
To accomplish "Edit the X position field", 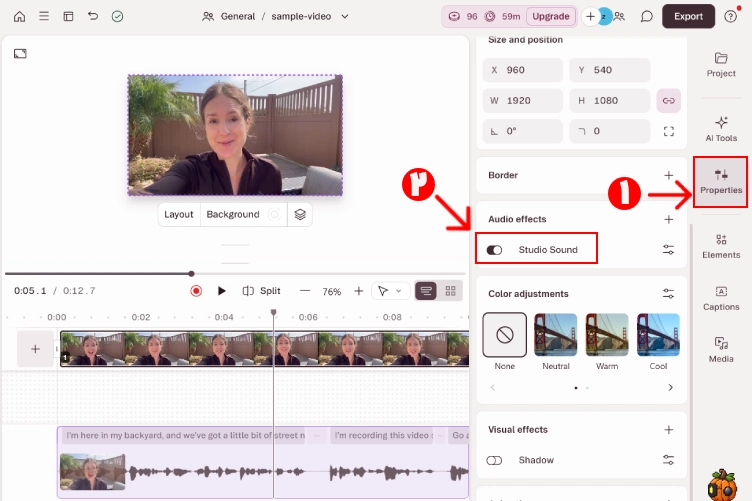I will 523,70.
